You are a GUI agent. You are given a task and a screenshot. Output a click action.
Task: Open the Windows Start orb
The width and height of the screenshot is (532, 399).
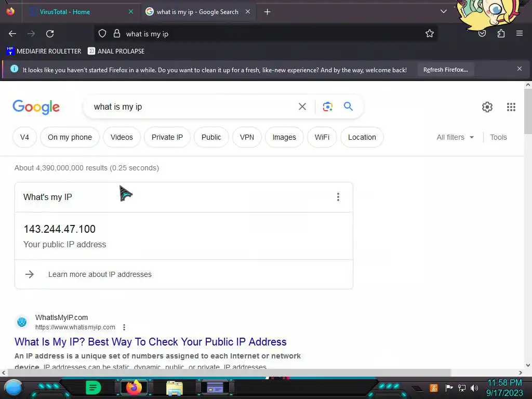(x=13, y=388)
